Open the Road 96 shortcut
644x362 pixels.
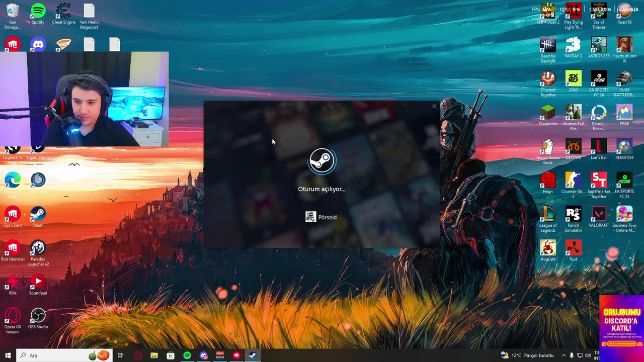[624, 14]
